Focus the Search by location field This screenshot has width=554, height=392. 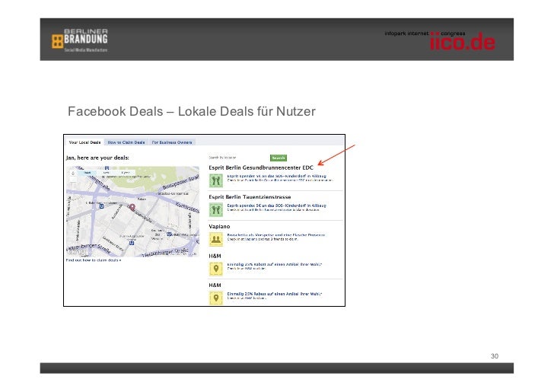[x=238, y=158]
